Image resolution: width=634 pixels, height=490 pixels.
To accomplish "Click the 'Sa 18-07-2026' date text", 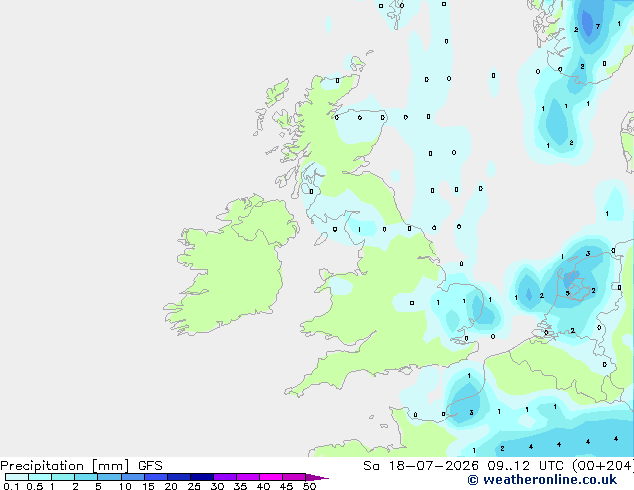I will coord(421,466).
